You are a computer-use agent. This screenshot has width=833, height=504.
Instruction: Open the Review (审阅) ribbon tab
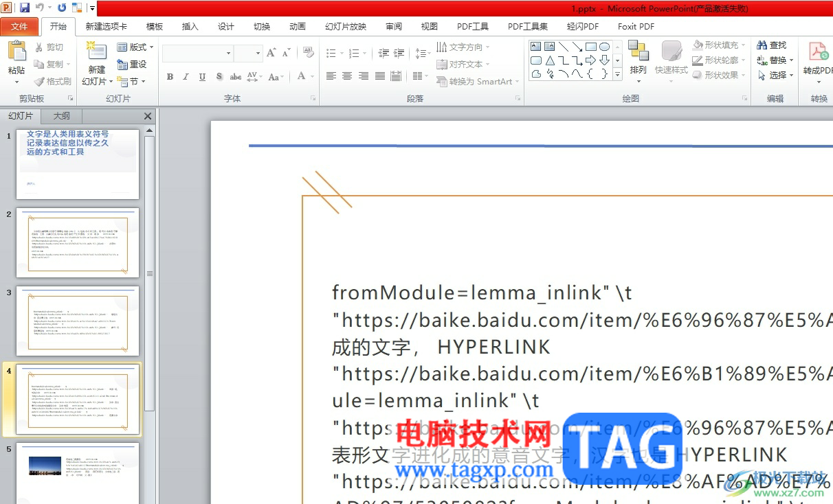(x=394, y=27)
